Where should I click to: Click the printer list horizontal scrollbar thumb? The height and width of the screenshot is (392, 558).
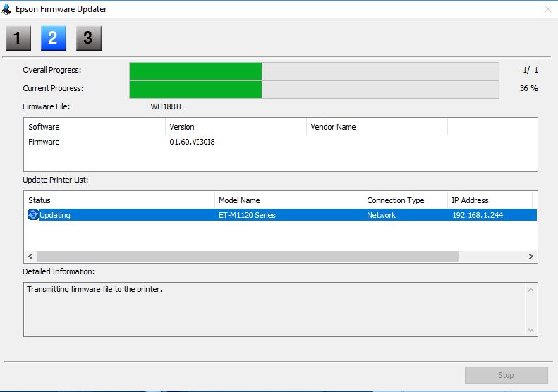pos(248,256)
